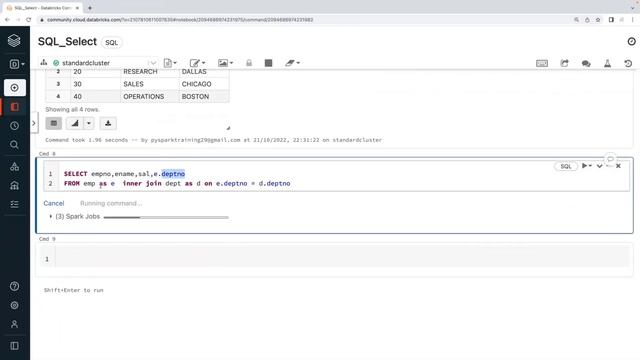Image resolution: width=640 pixels, height=360 pixels.
Task: Delete Cmd 8 cell with X icon
Action: [618, 166]
